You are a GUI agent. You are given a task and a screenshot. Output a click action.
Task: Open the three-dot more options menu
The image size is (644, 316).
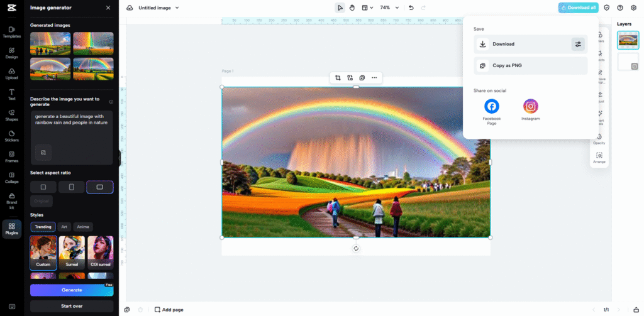click(x=374, y=78)
